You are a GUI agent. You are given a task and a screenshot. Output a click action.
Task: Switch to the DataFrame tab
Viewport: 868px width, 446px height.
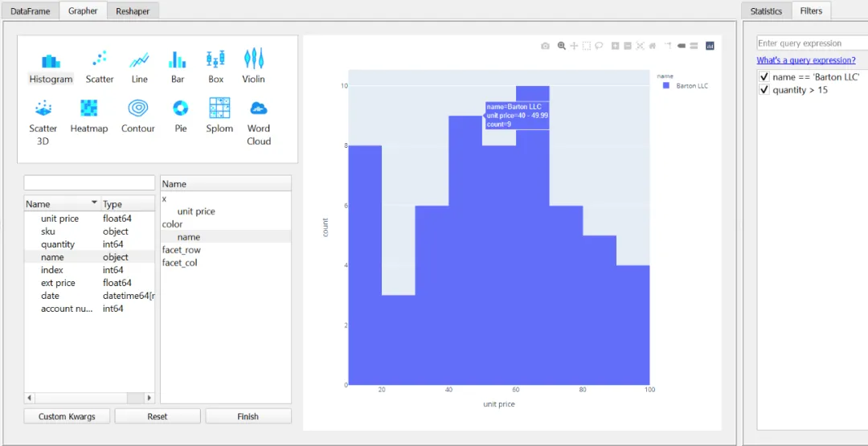pyautogui.click(x=30, y=11)
